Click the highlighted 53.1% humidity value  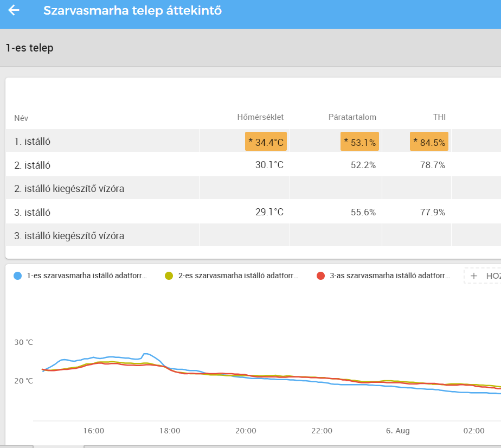360,142
